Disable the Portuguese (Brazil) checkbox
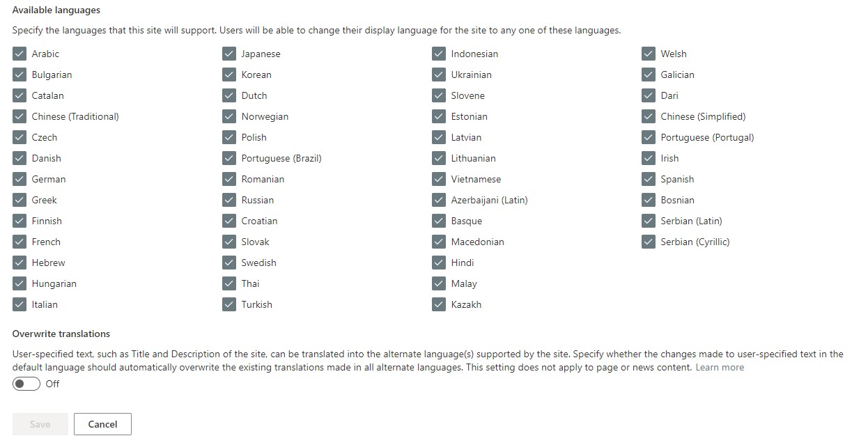868x445 pixels. pos(229,158)
